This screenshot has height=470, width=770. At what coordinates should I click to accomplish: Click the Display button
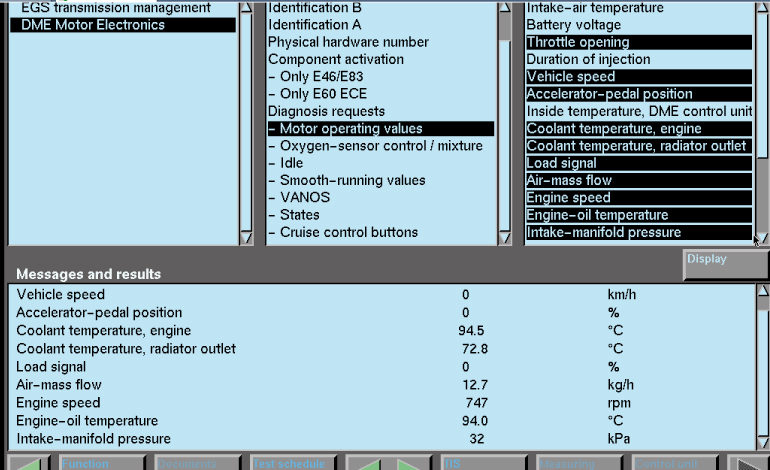pyautogui.click(x=726, y=265)
